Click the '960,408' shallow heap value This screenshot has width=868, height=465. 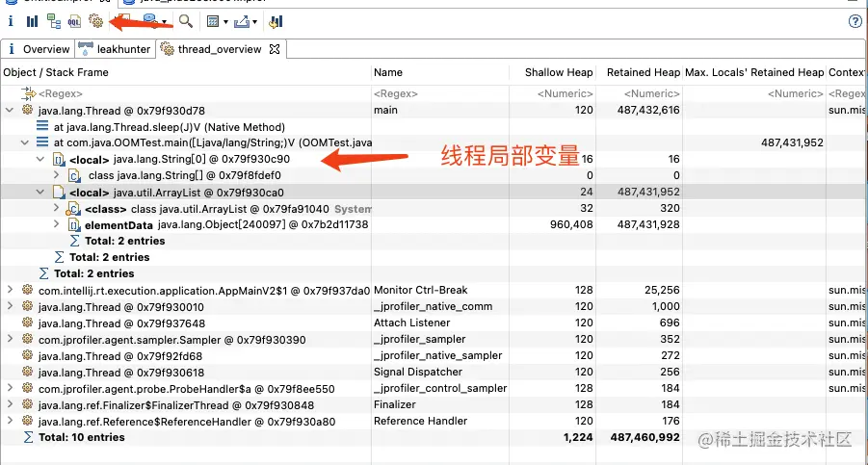click(571, 224)
